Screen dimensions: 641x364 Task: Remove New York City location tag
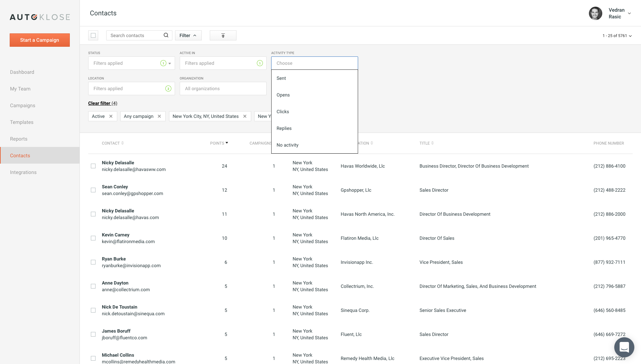245,116
